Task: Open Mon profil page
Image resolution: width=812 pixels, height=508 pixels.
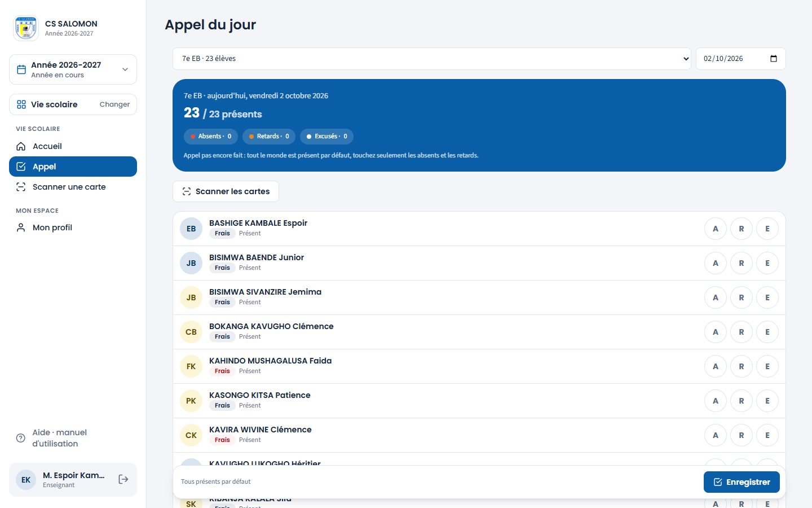Action: (73, 227)
